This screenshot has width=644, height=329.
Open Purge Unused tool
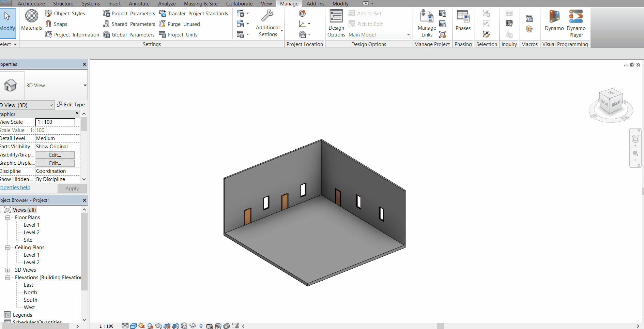point(180,24)
